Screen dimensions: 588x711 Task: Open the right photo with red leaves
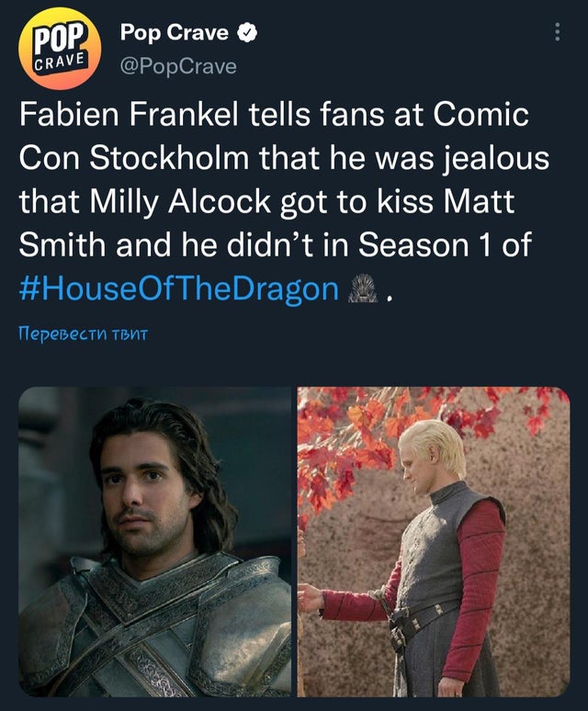coord(434,541)
